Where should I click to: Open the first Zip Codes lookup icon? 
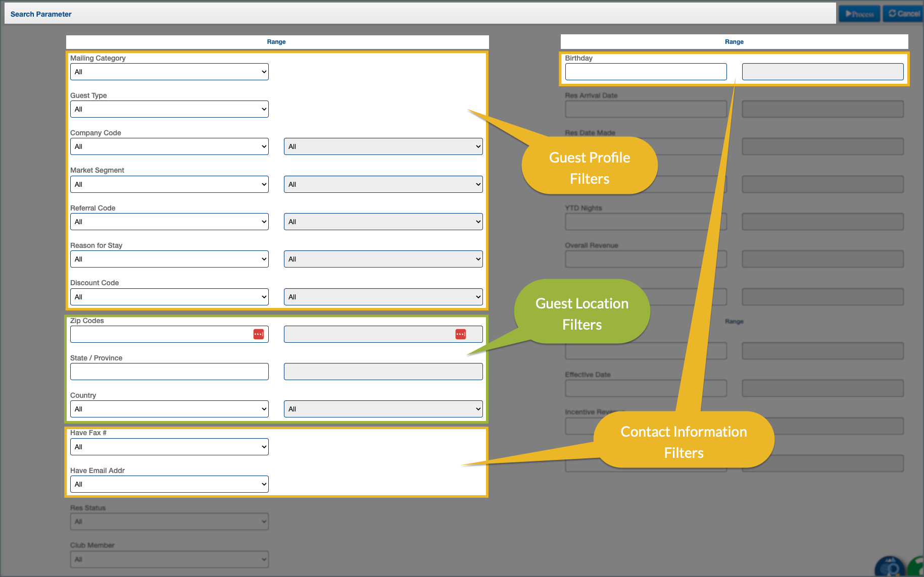click(259, 334)
